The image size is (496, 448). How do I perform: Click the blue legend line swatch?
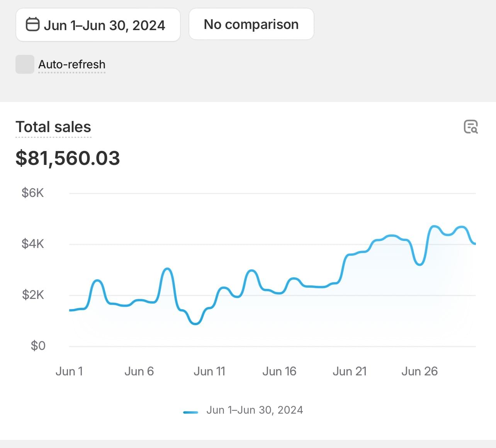coord(190,412)
